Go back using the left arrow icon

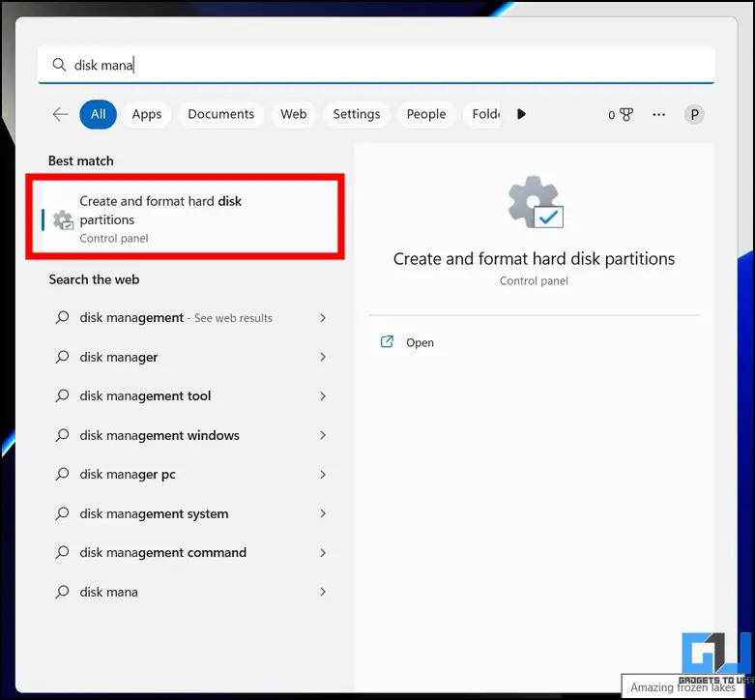(x=60, y=115)
